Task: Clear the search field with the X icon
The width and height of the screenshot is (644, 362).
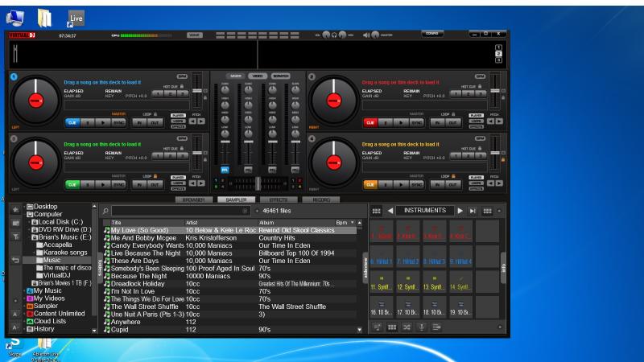Action: 246,211
